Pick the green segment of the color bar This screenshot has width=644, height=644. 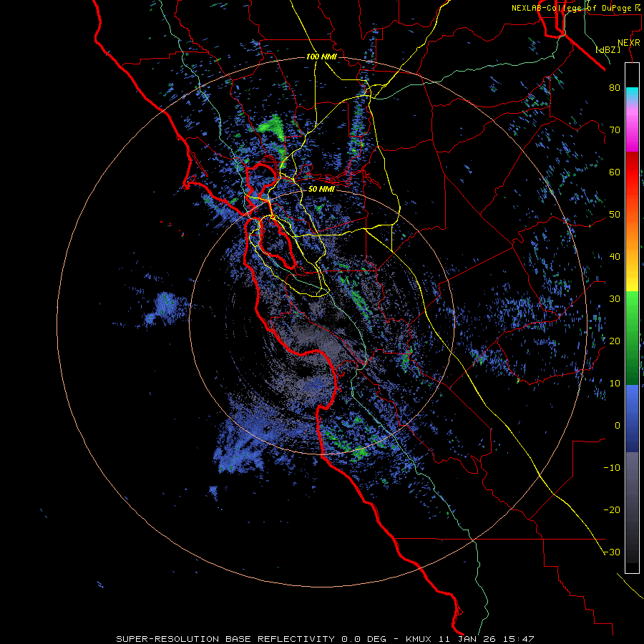632,338
